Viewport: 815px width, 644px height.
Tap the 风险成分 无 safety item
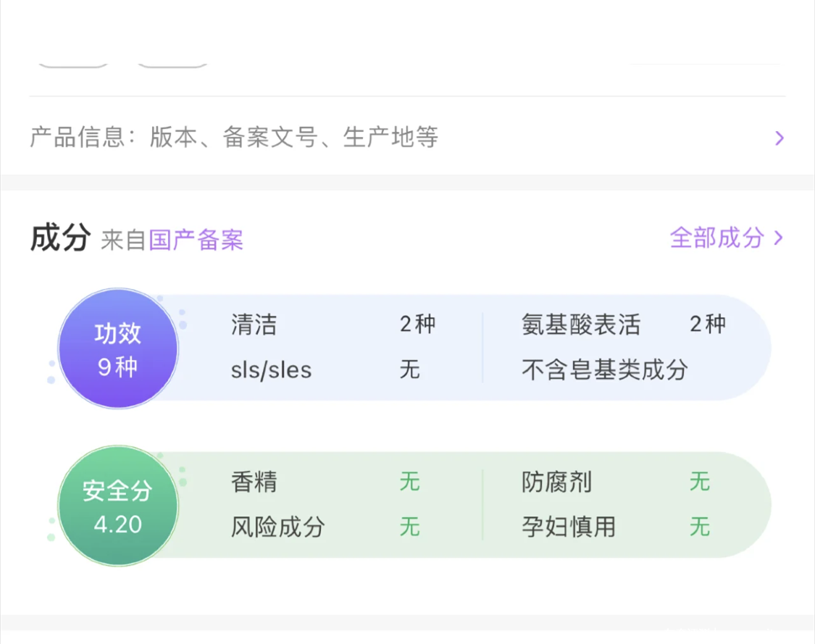pyautogui.click(x=325, y=527)
